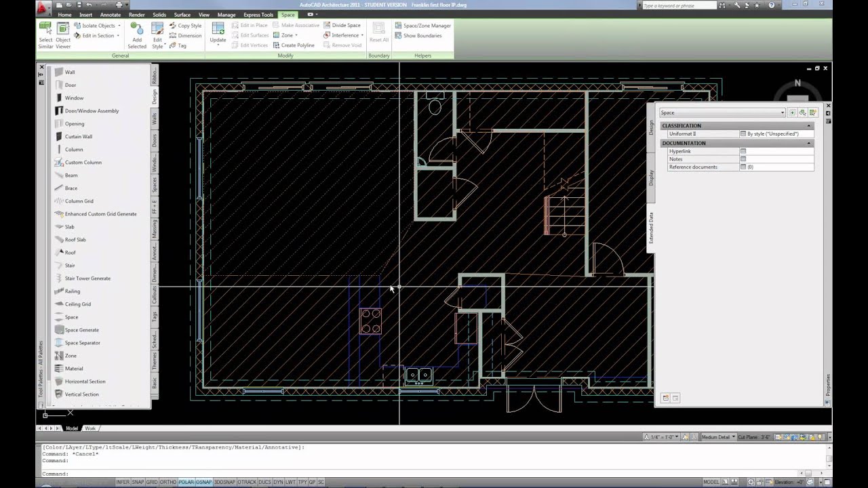Toggle GRID display in the status bar
868x488 pixels.
click(x=152, y=482)
